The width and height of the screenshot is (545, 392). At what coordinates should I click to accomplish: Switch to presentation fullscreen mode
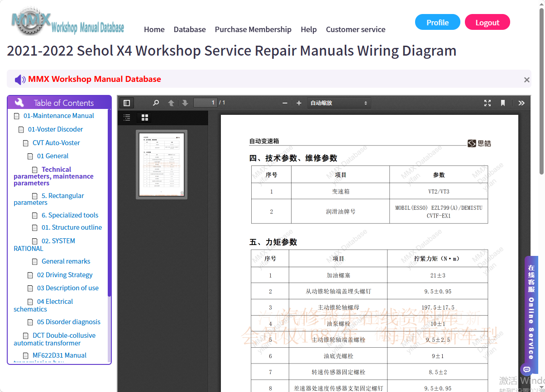coord(488,103)
